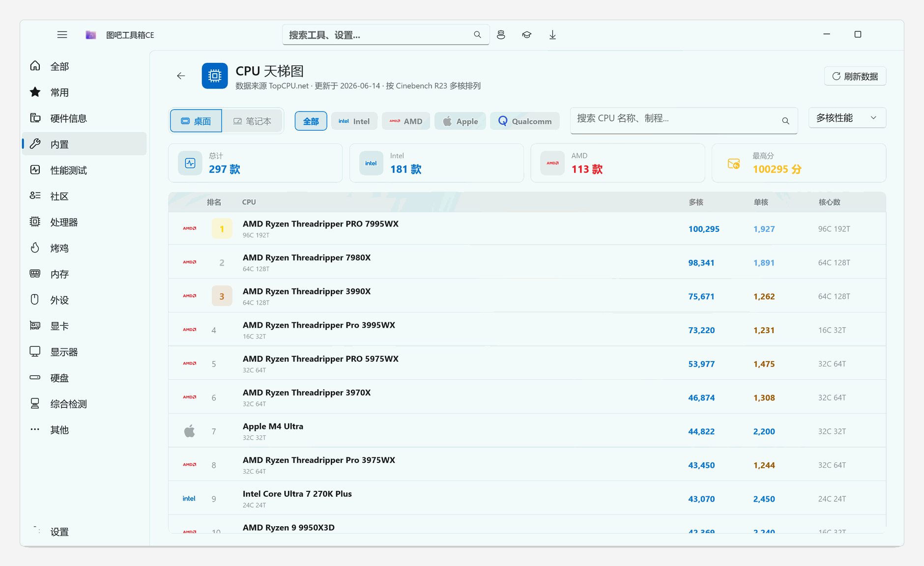Click the Intel 181 款 stat card
This screenshot has height=566, width=924.
(x=436, y=163)
